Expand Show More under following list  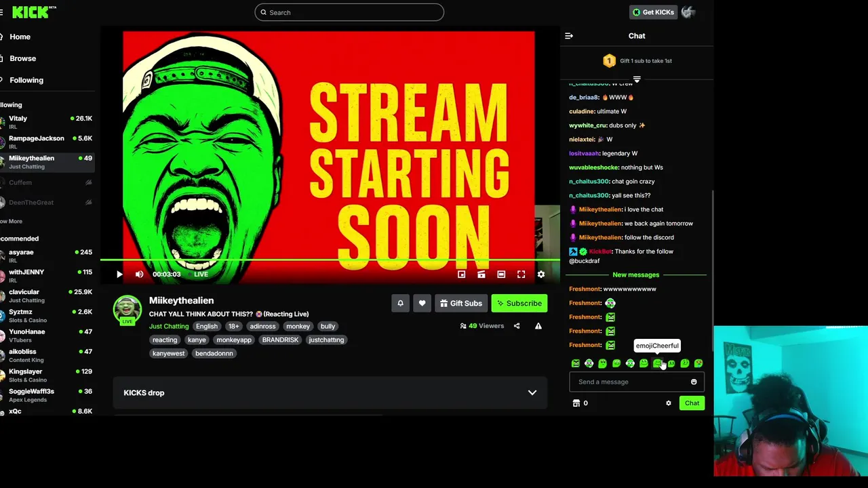(12, 221)
